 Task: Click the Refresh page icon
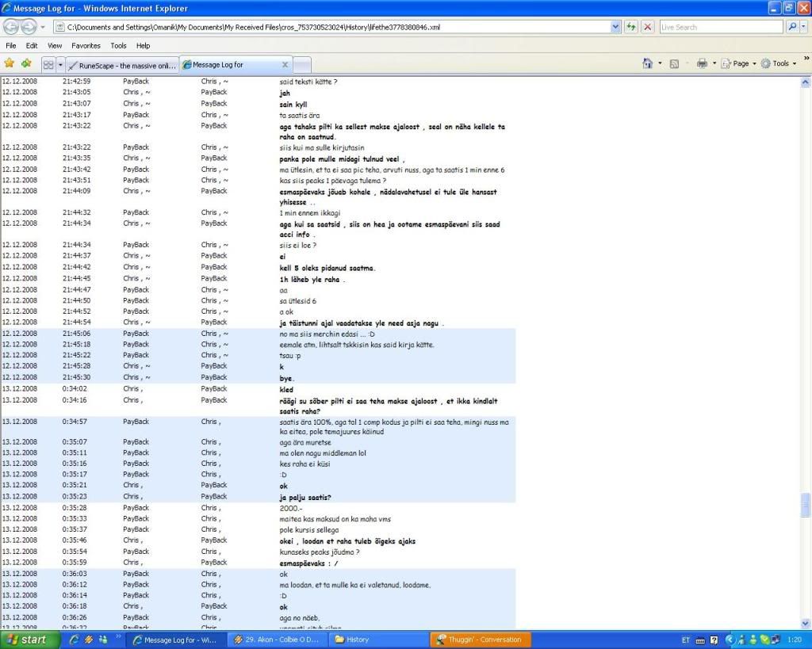(x=631, y=26)
